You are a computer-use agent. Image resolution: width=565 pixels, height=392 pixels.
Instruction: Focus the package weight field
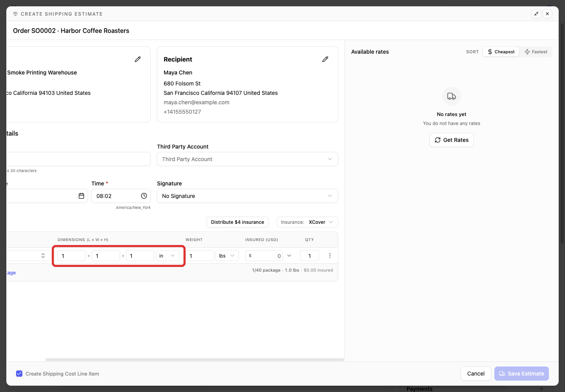pos(200,256)
